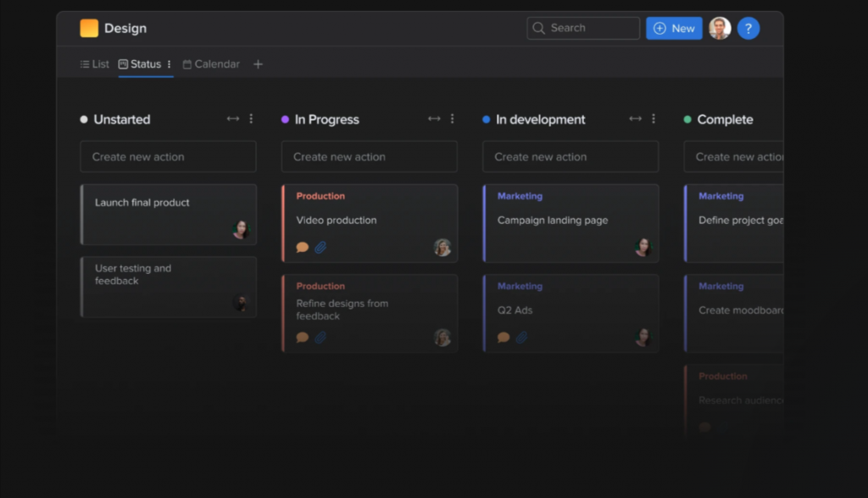Open the three-dot menu on In Progress column
The width and height of the screenshot is (868, 498).
tap(452, 119)
